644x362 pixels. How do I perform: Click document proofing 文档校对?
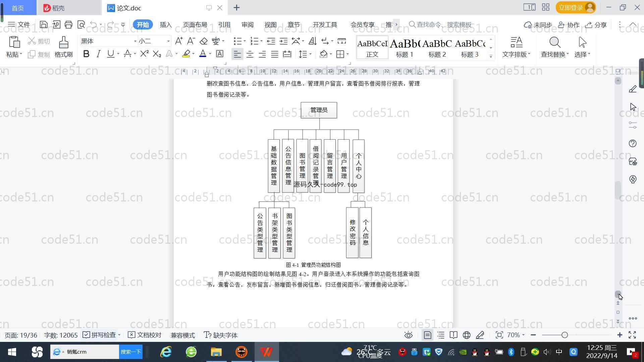[x=145, y=335]
